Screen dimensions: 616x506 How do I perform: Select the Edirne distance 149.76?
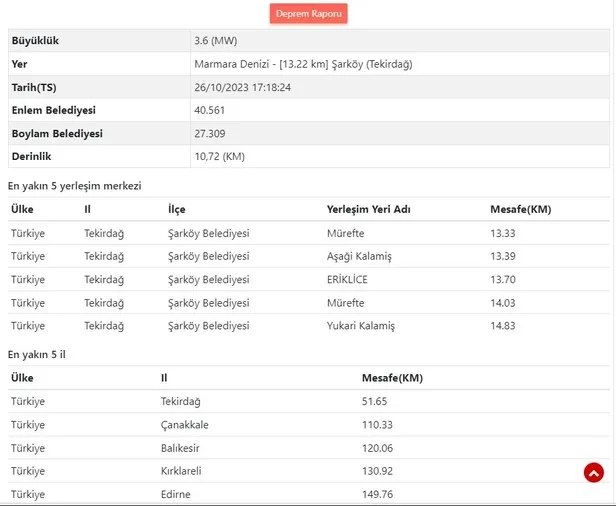click(378, 494)
